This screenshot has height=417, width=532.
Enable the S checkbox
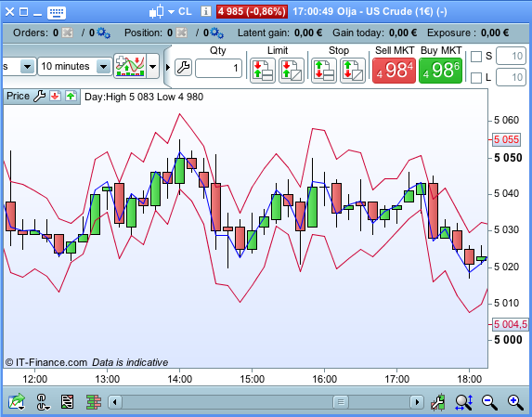pos(476,57)
